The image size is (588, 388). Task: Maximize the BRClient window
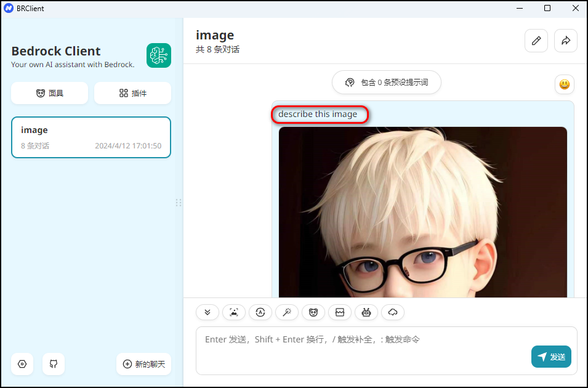547,8
